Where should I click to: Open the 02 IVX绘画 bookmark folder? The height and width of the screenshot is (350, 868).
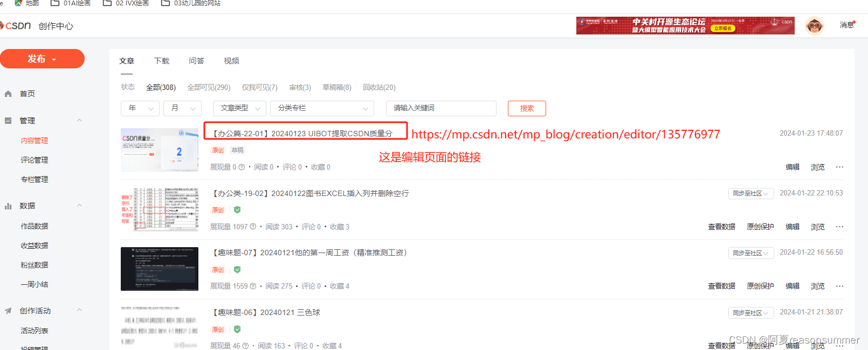tap(125, 3)
